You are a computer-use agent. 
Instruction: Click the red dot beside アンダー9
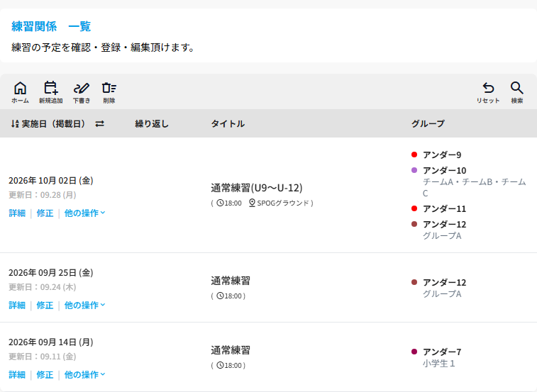tap(414, 155)
